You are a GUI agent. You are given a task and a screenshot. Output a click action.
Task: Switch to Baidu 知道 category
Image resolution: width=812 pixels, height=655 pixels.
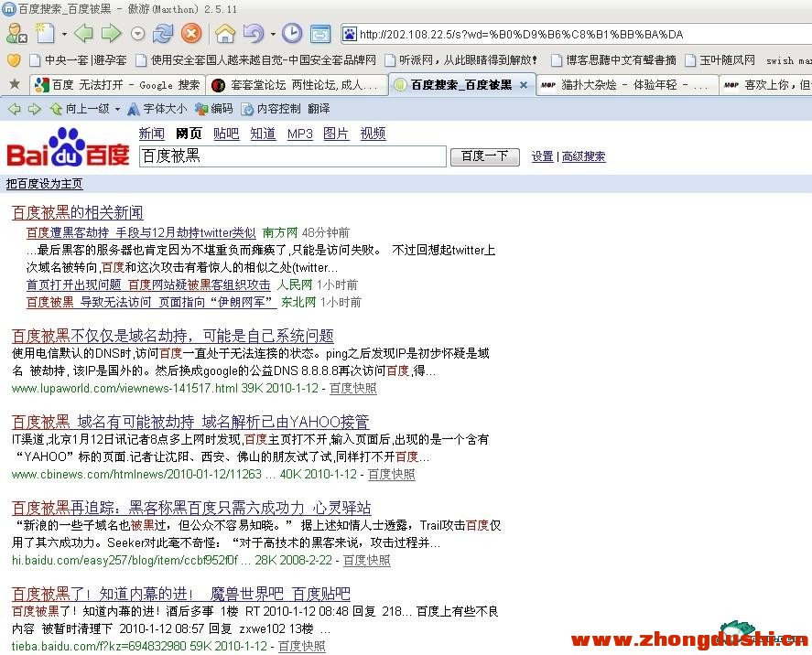click(263, 134)
